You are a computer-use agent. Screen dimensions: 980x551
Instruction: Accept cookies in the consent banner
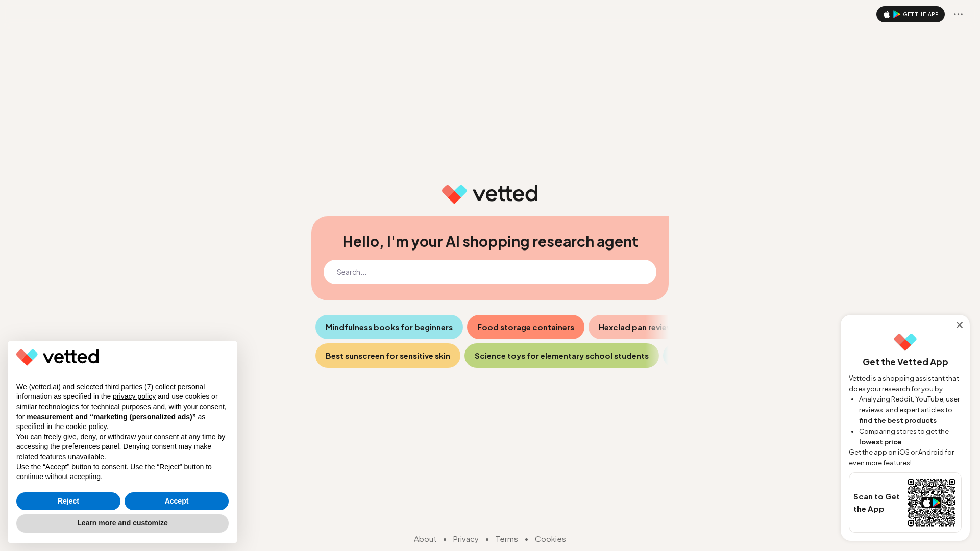(177, 501)
